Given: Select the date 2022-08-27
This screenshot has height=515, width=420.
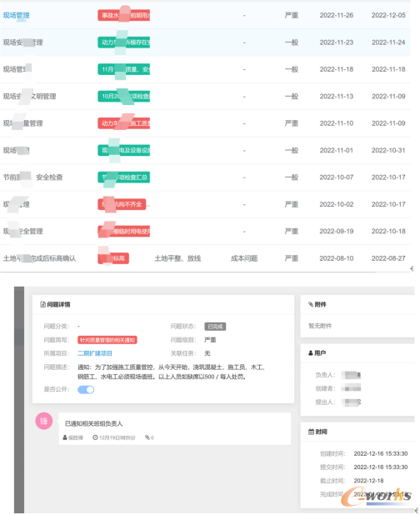Looking at the screenshot, I should 388,258.
